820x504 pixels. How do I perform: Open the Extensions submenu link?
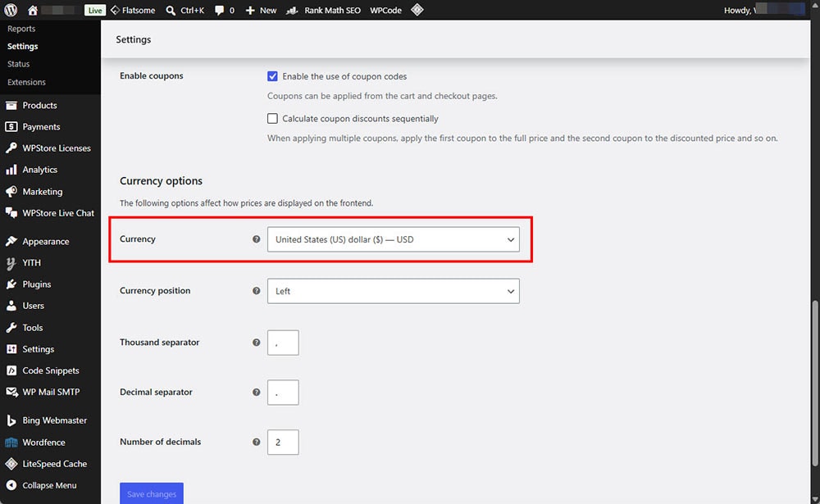coord(26,82)
